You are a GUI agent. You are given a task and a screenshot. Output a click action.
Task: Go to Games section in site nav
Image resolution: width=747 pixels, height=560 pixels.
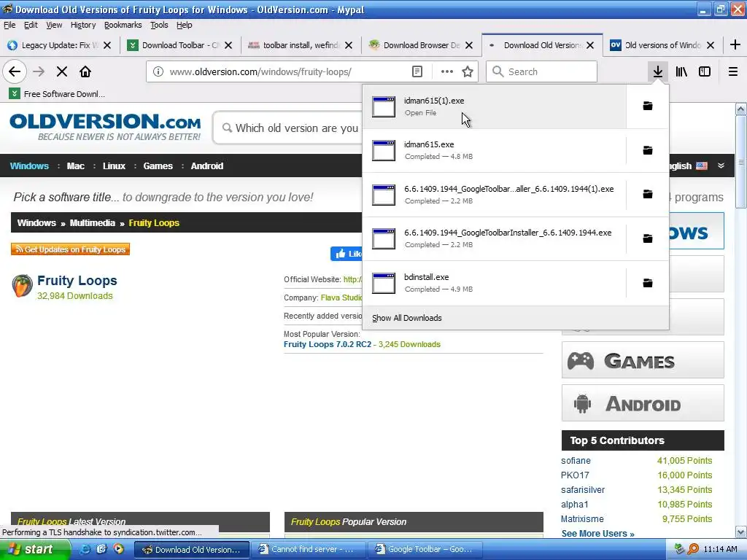click(x=158, y=166)
